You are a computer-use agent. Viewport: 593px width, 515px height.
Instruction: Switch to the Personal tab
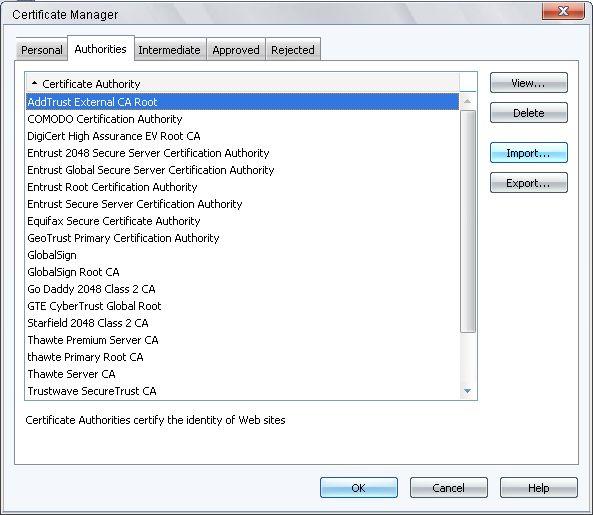pos(42,50)
